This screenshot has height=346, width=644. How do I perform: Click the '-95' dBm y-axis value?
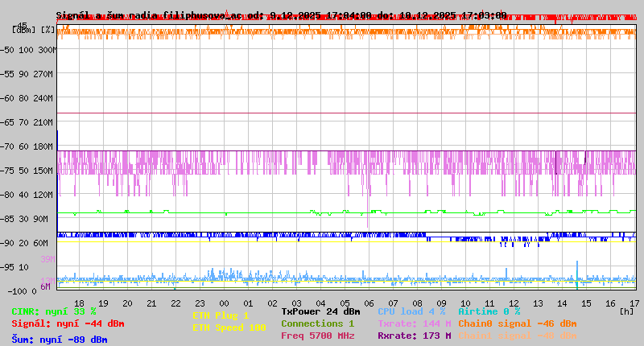pos(8,267)
